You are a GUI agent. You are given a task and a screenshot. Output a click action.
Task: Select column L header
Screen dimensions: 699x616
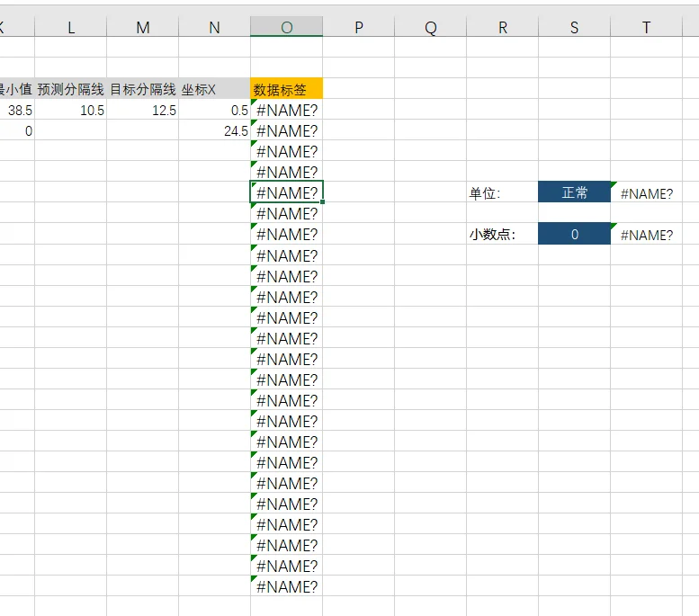point(71,27)
